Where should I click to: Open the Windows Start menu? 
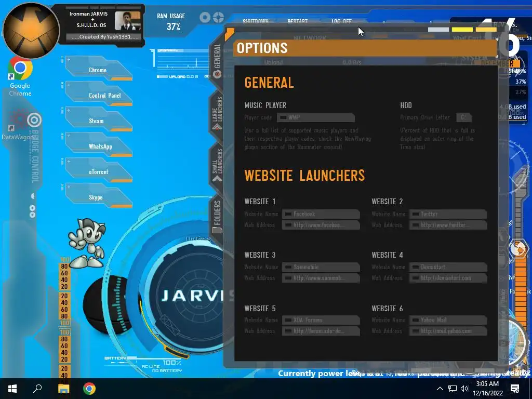point(12,389)
